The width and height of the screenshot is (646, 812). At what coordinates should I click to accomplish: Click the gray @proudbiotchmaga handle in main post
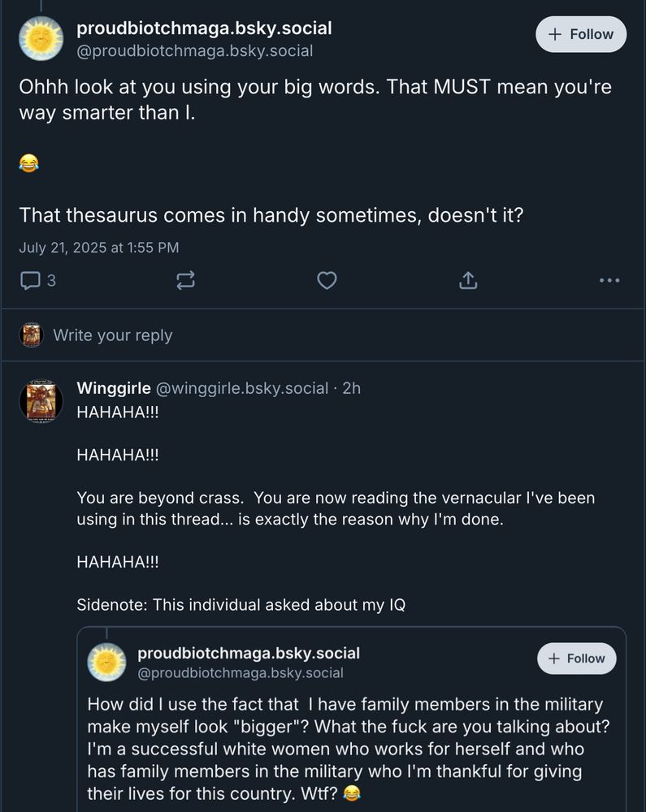(194, 51)
